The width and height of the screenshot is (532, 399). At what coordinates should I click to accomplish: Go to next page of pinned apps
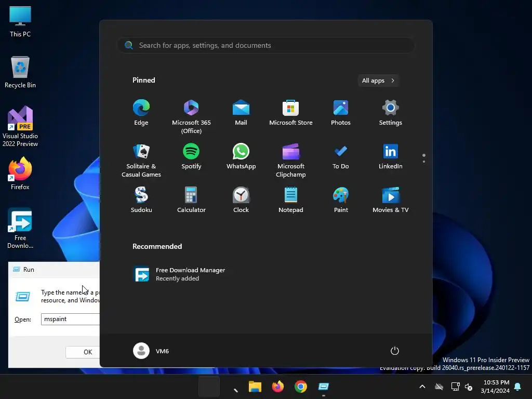(424, 162)
